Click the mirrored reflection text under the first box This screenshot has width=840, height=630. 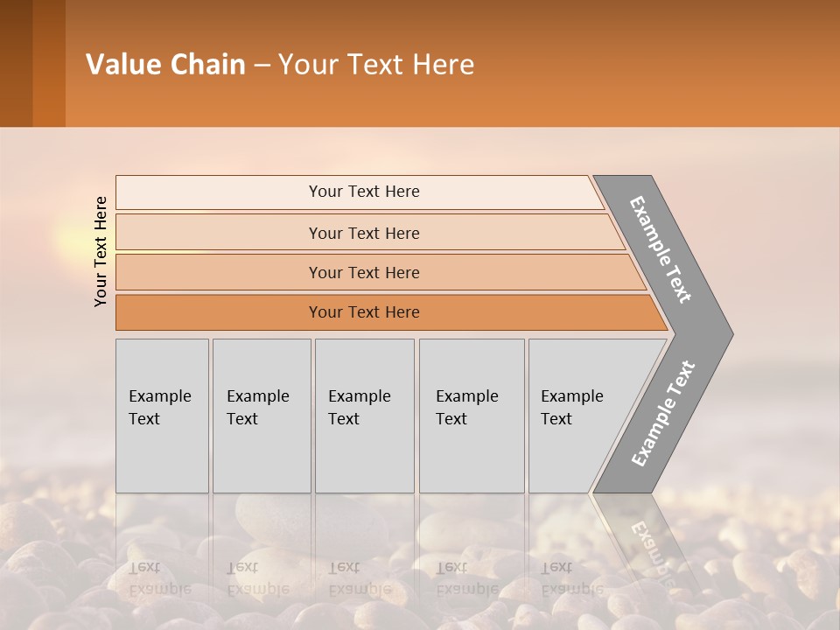click(x=160, y=577)
